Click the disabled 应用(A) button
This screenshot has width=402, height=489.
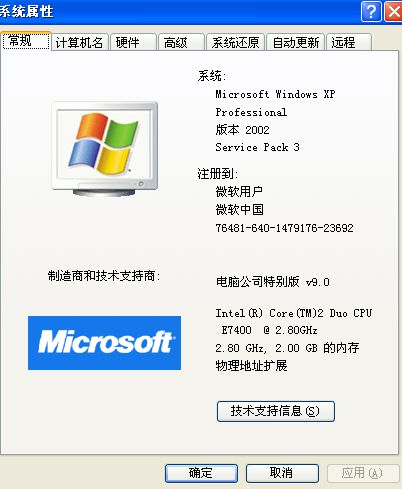(x=363, y=473)
